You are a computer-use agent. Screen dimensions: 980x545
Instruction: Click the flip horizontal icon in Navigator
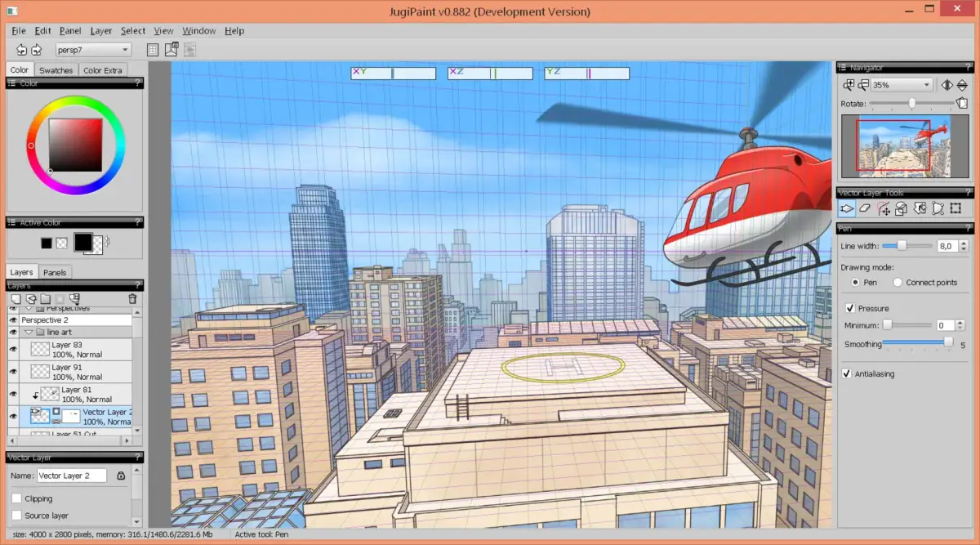947,85
